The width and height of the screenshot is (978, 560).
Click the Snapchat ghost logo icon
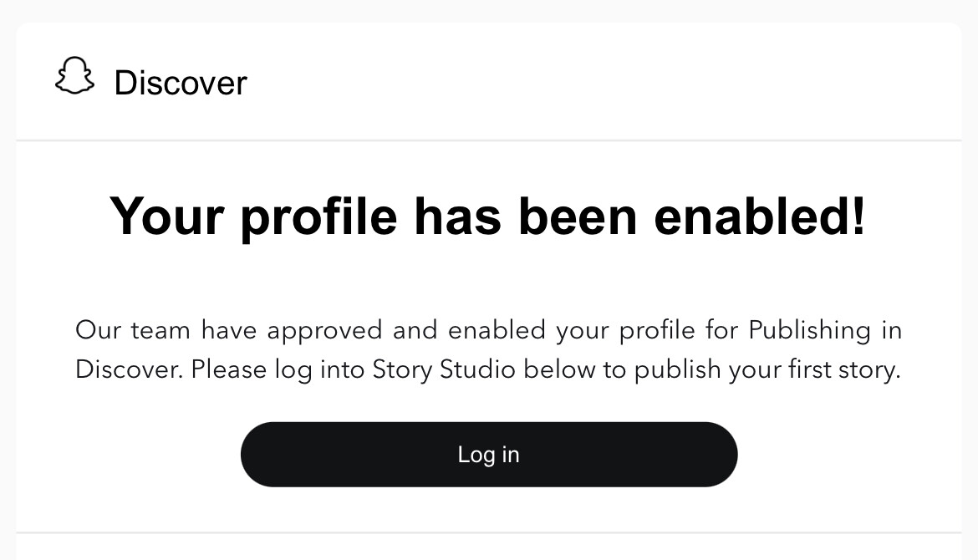tap(75, 76)
